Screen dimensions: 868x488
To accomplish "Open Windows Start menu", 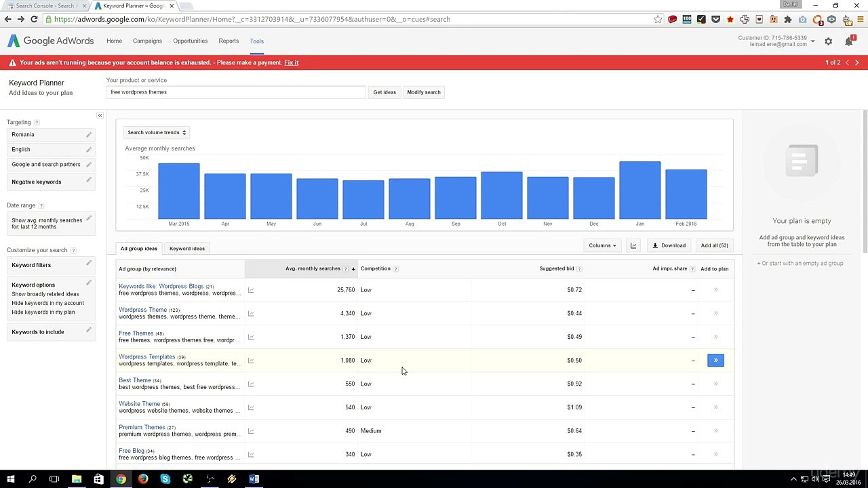I will [x=11, y=479].
